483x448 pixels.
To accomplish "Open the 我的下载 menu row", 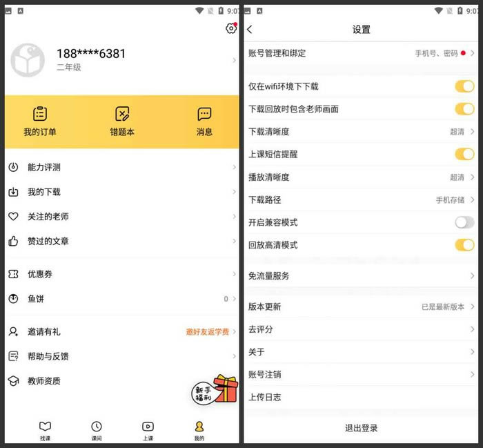I will click(122, 192).
